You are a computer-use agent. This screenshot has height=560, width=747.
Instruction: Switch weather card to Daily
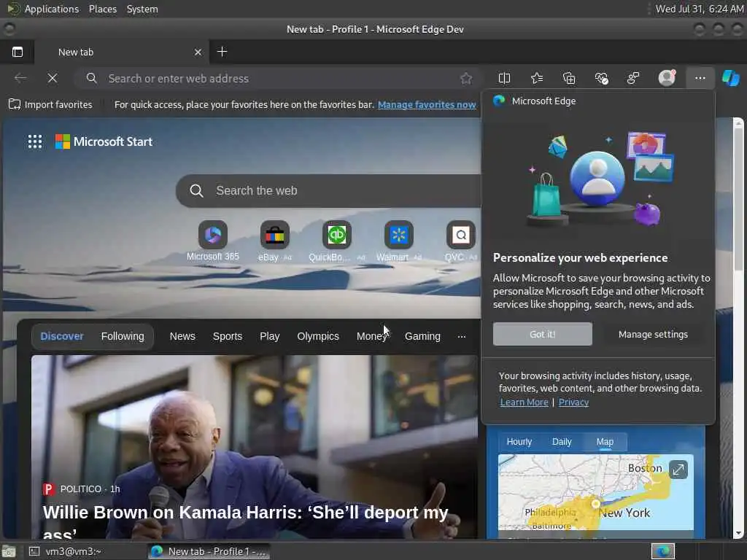tap(562, 442)
